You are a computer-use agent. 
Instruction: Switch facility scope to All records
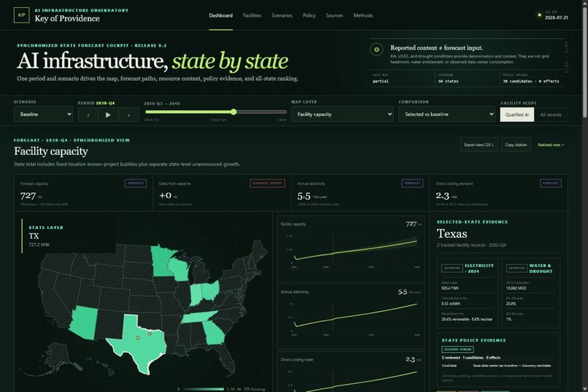[x=551, y=115]
